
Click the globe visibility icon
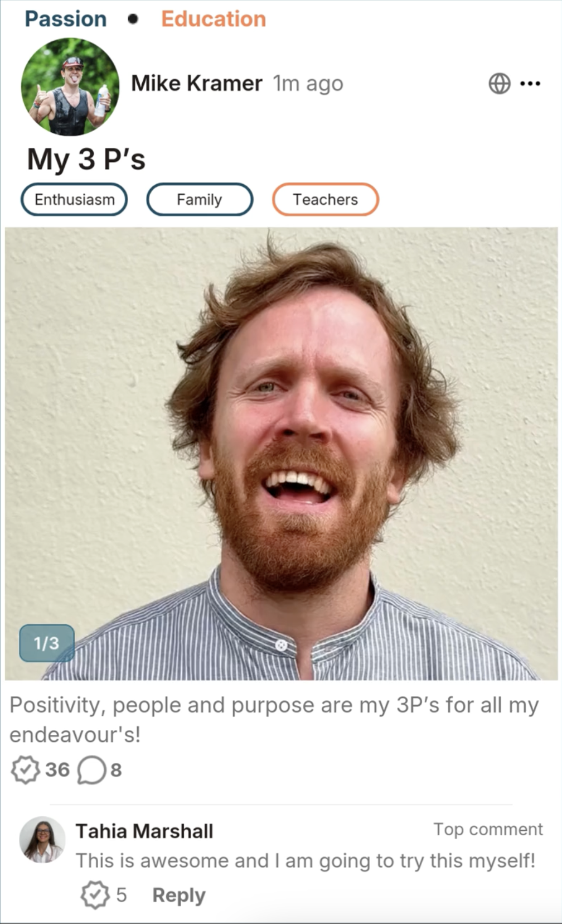coord(499,84)
